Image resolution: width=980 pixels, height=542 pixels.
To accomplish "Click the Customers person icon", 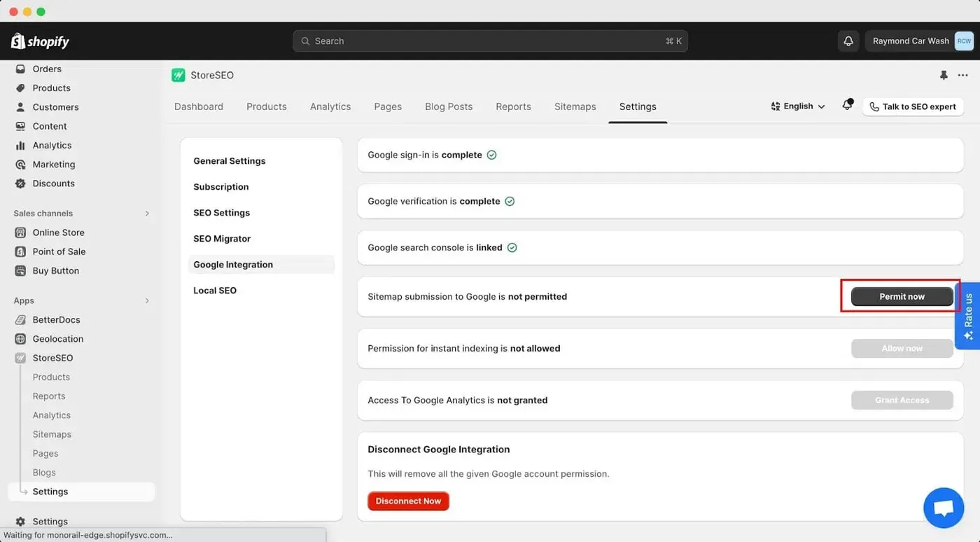I will tap(20, 107).
